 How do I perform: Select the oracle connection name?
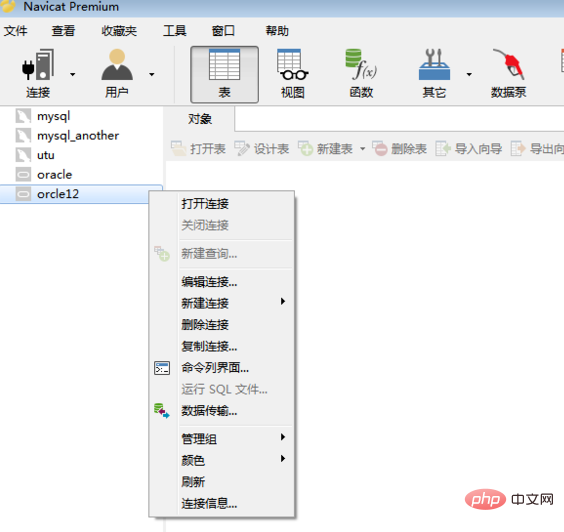coord(55,175)
